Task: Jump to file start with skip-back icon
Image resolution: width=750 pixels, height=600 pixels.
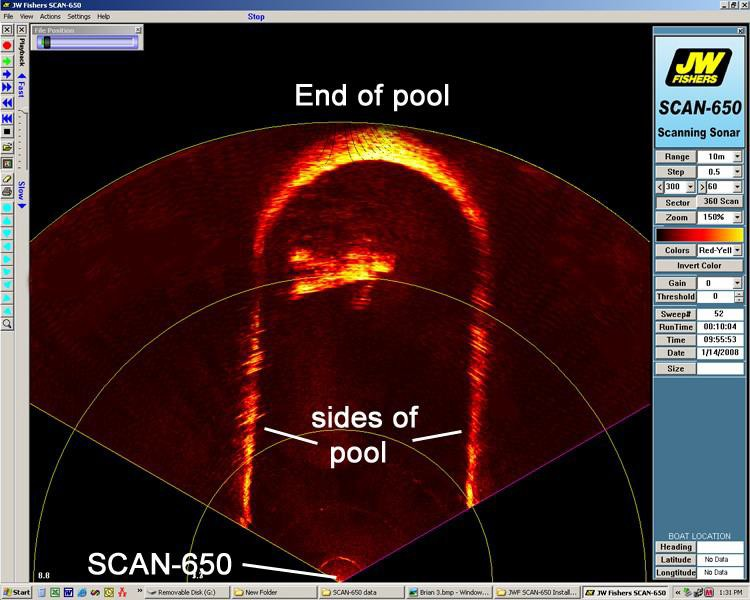Action: (7, 118)
